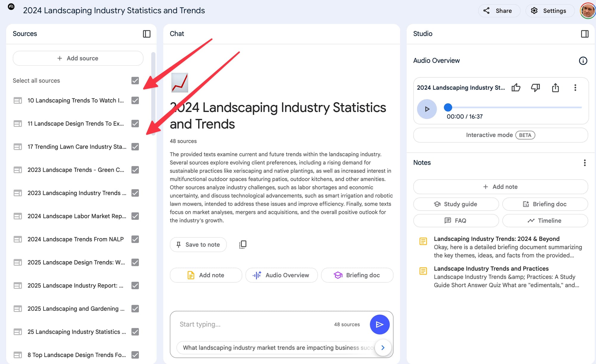Open Settings
This screenshot has width=596, height=364.
click(550, 11)
